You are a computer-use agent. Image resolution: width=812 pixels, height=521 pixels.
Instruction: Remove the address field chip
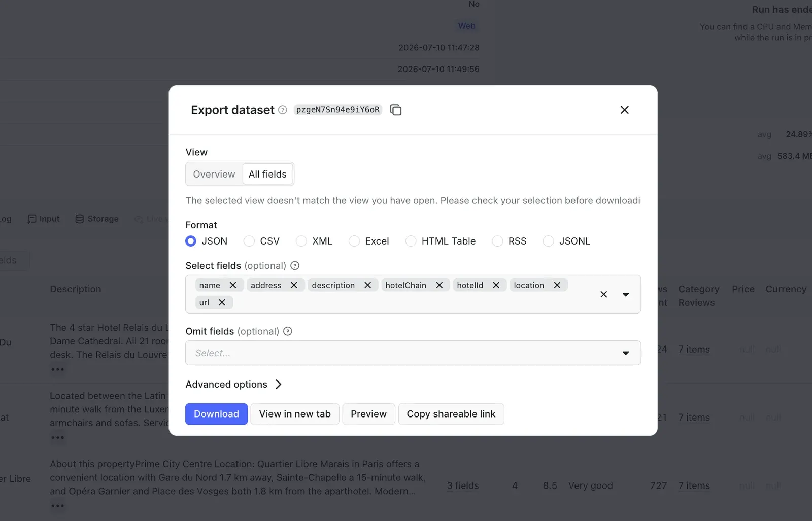coord(294,285)
